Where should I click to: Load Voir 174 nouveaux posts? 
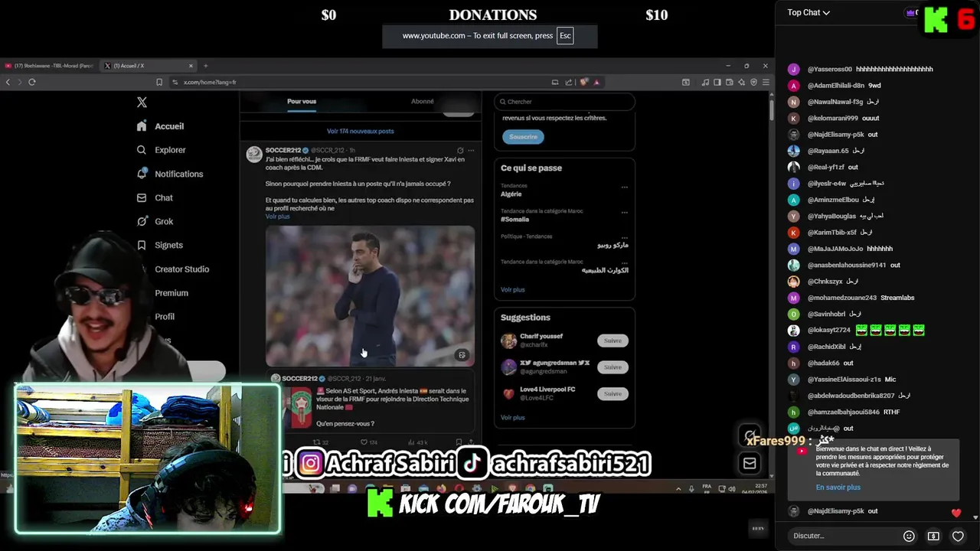tap(361, 131)
